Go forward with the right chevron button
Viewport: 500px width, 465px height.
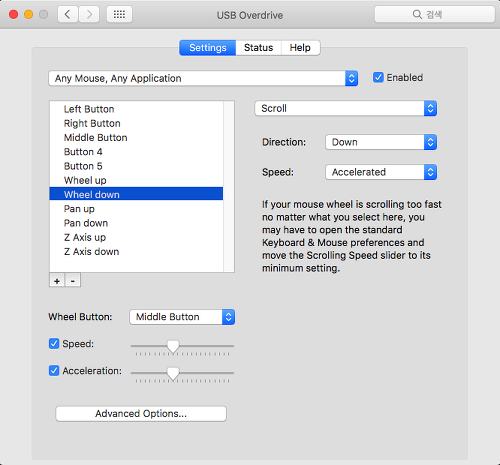click(89, 14)
